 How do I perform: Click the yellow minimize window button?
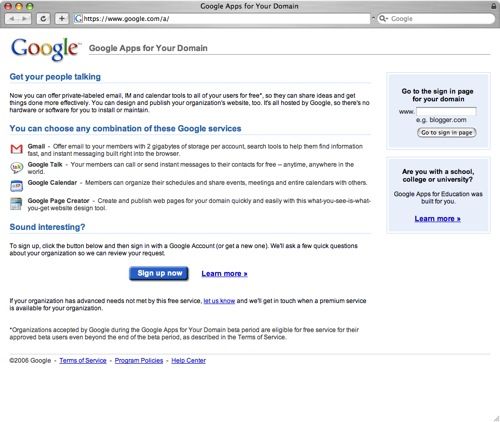pyautogui.click(x=19, y=6)
